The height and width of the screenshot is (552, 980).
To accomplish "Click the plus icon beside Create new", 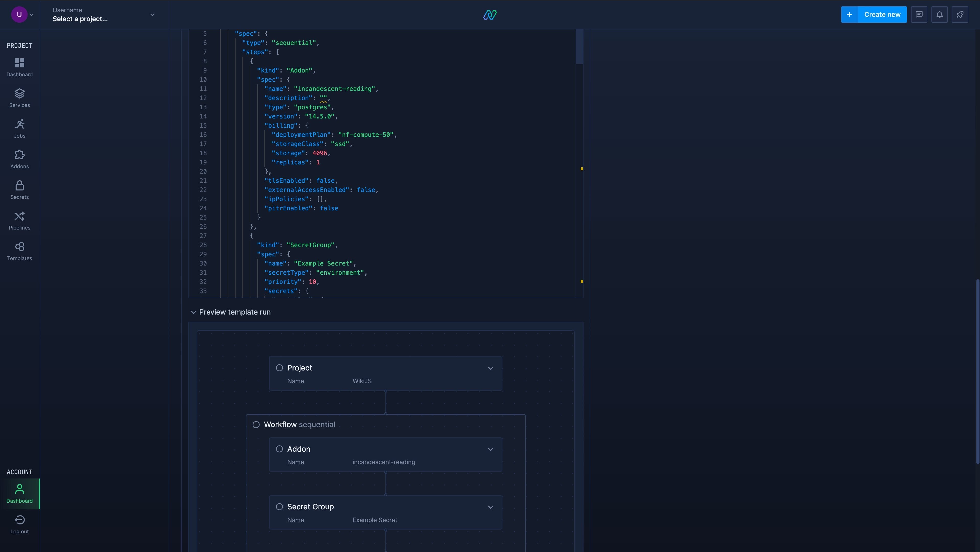I will (849, 15).
